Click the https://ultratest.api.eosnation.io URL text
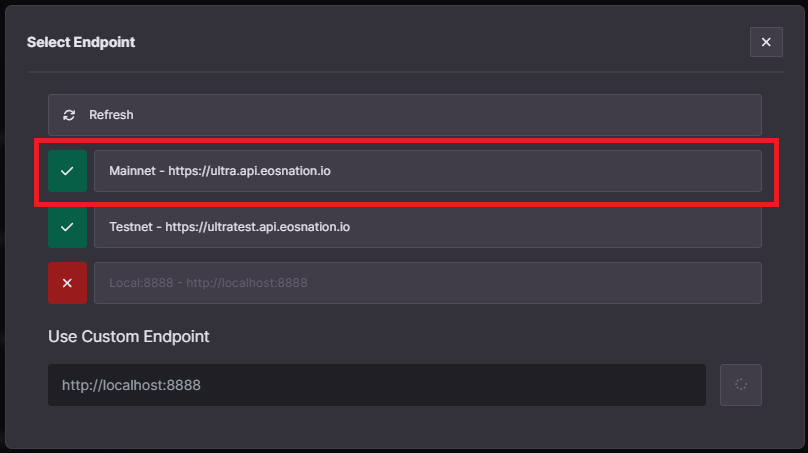The height and width of the screenshot is (453, 808). coord(258,227)
